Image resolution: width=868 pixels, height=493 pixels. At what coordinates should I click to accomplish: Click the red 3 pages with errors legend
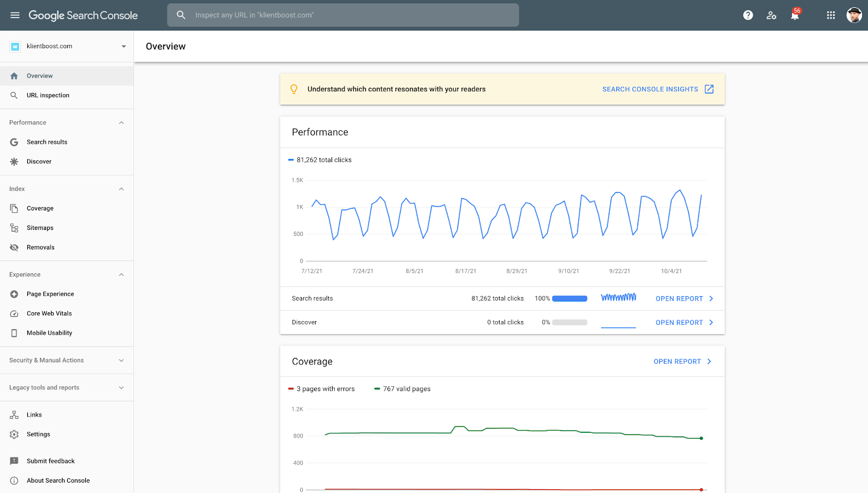point(321,389)
